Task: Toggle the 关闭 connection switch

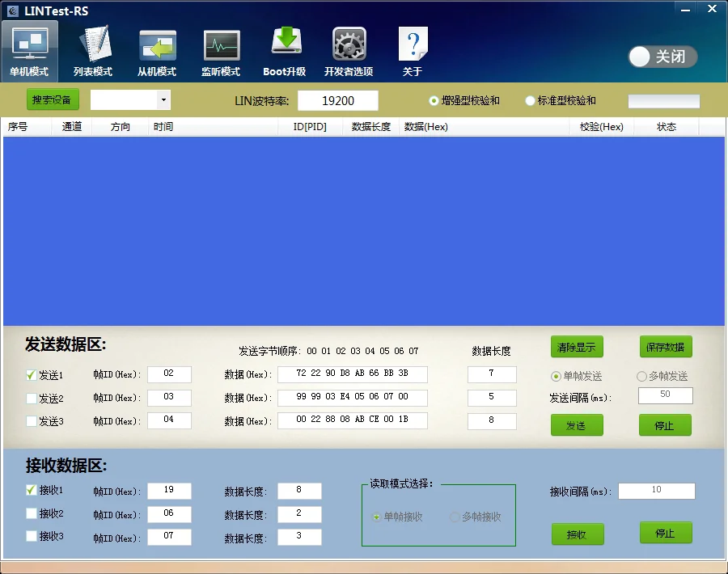Action: pos(662,57)
